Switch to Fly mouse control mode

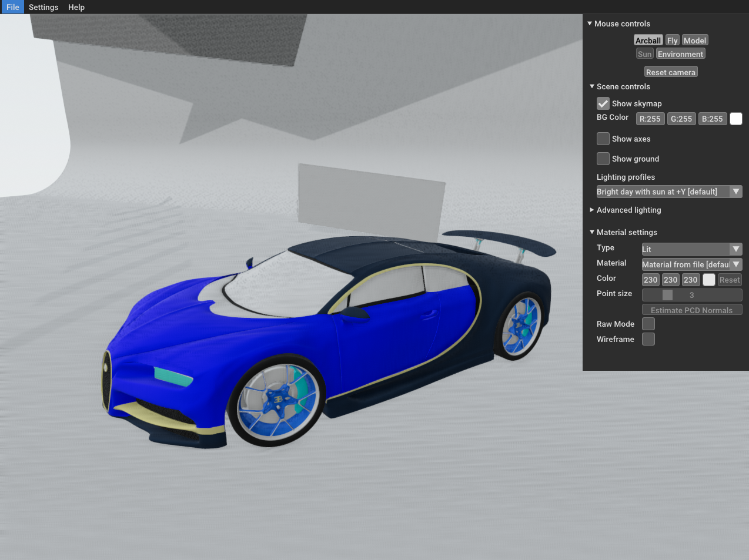point(673,40)
